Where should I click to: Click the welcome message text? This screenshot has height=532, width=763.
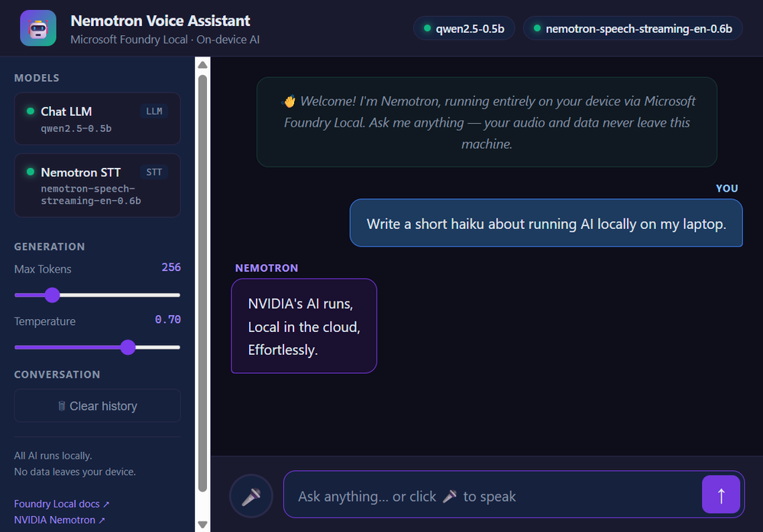coord(487,123)
